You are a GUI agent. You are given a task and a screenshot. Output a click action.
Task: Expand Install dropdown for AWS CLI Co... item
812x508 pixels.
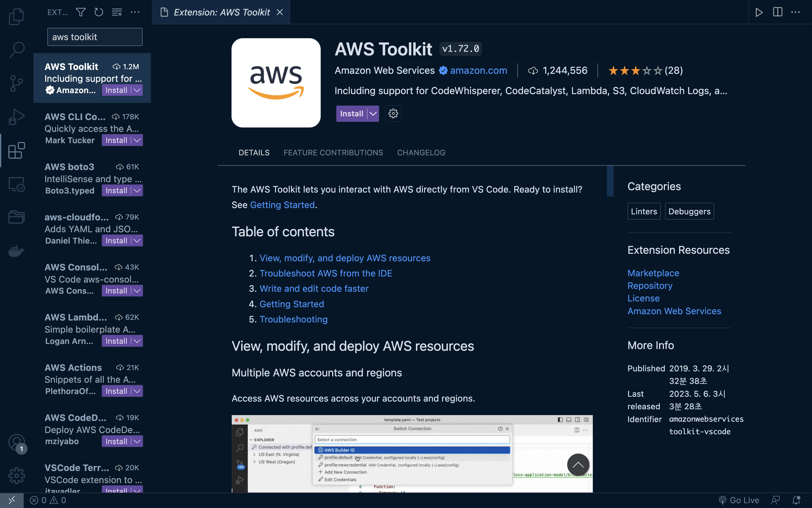pos(137,140)
